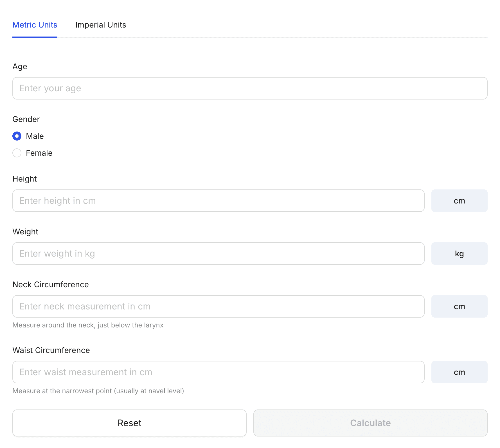The image size is (500, 448).
Task: Click the Female label text
Action: point(39,153)
